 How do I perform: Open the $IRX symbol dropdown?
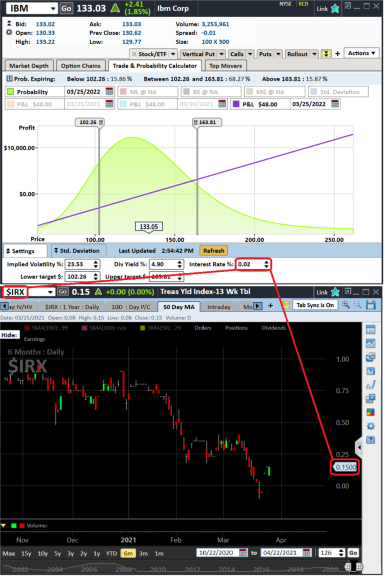tap(50, 292)
